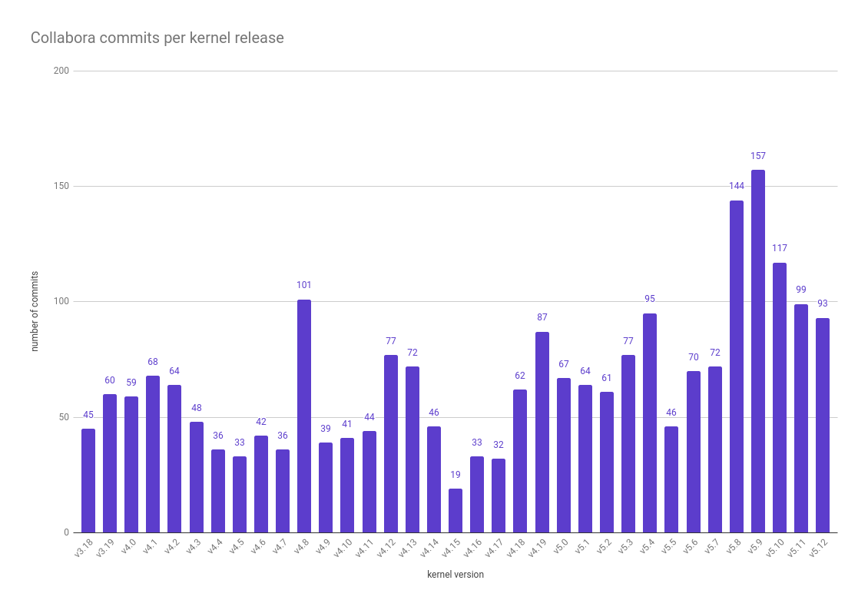Click the v4.10 x-axis label
868x610 pixels.
(x=343, y=548)
